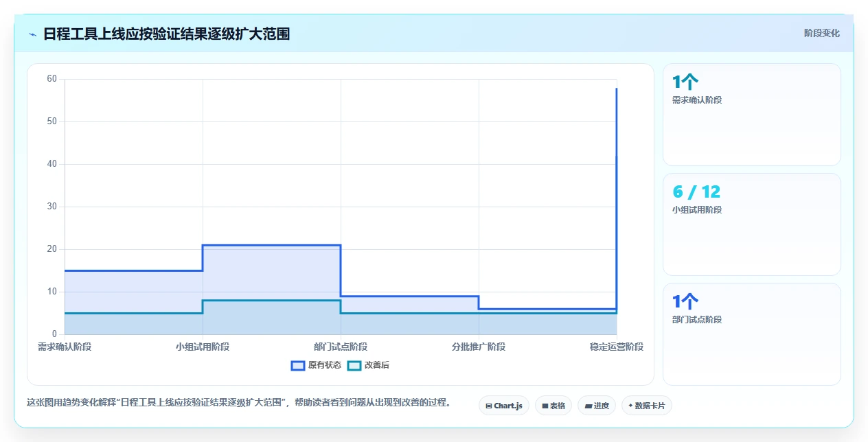The image size is (868, 442).
Task: Click the 50 y-axis tick value
Action: 52,121
